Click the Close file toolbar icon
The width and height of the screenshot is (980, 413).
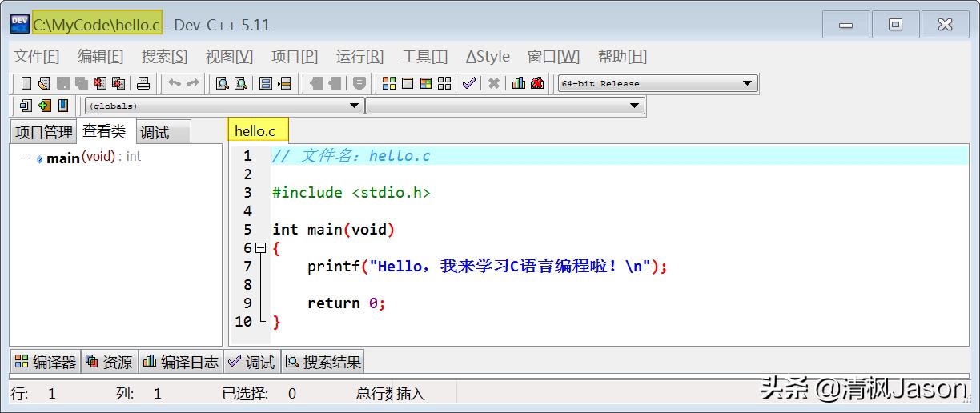tap(99, 83)
